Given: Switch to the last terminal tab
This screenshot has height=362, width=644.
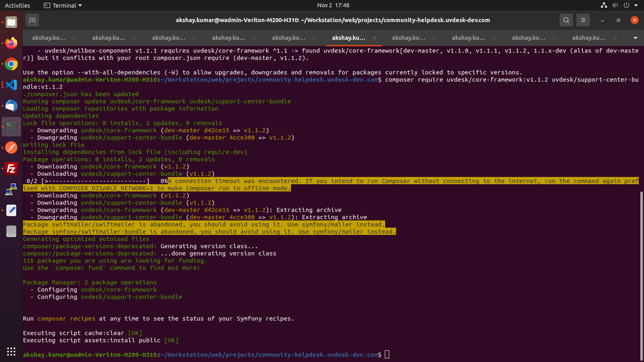Looking at the screenshot, I should click(x=588, y=38).
